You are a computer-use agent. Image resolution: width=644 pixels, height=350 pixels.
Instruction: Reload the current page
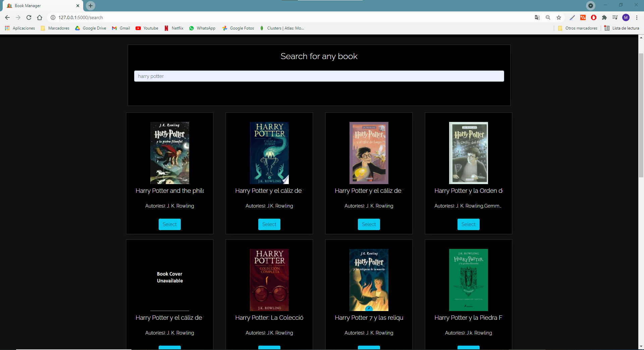[29, 17]
